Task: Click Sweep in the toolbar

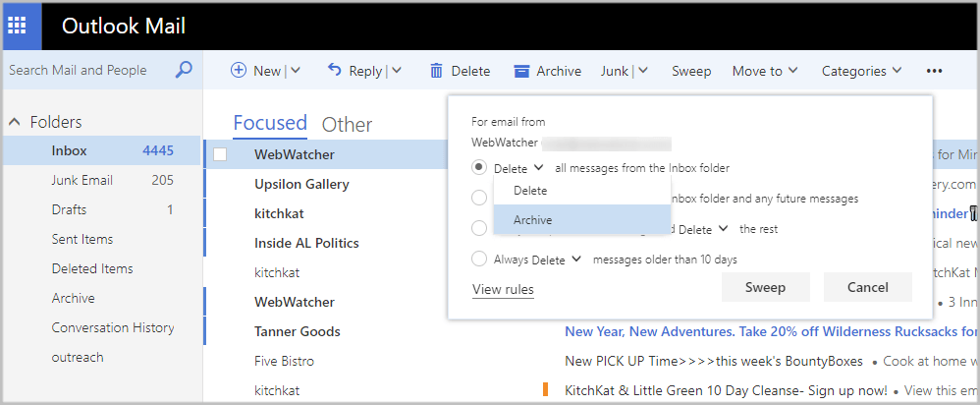Action: click(x=691, y=72)
